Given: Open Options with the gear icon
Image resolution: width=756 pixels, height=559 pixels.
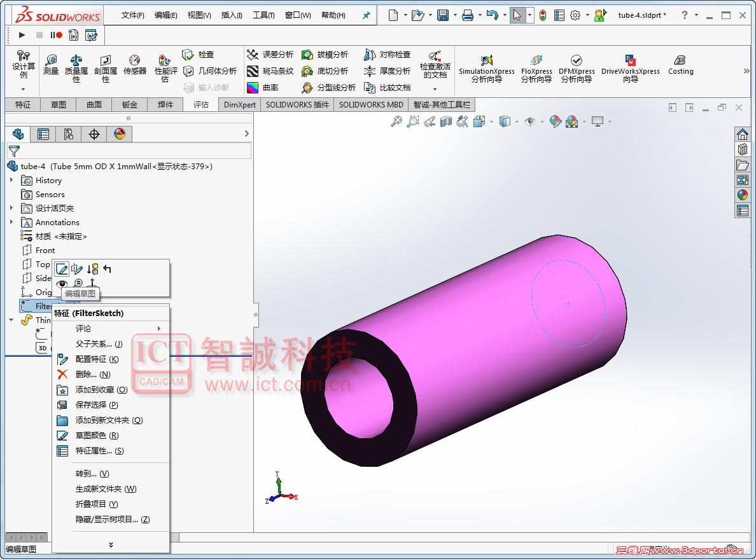Looking at the screenshot, I should 575,15.
